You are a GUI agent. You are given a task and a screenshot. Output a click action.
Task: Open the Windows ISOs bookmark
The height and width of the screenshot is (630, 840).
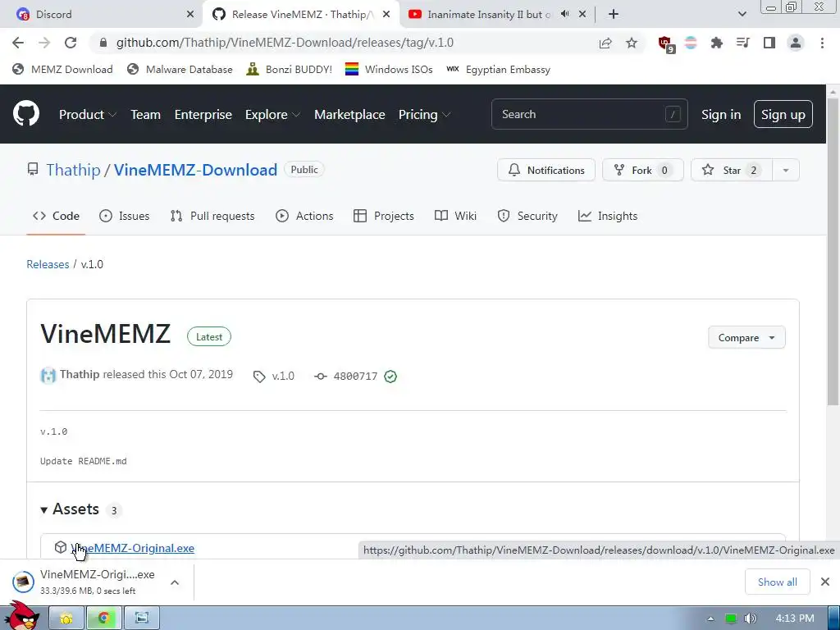(389, 70)
